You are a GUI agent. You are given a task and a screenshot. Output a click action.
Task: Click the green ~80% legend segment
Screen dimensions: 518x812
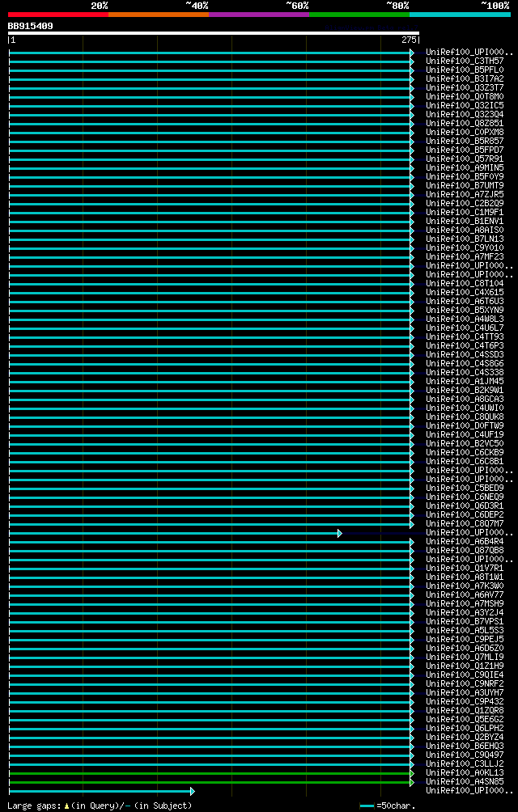pyautogui.click(x=359, y=15)
